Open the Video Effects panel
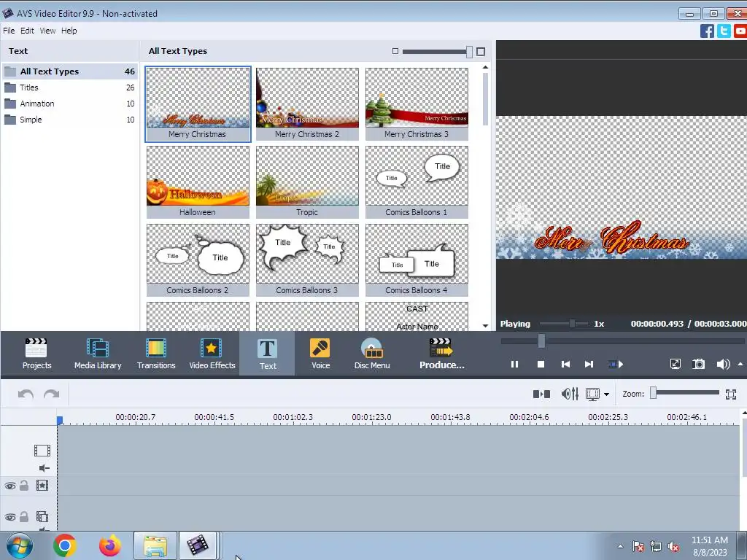The height and width of the screenshot is (560, 747). pyautogui.click(x=212, y=354)
